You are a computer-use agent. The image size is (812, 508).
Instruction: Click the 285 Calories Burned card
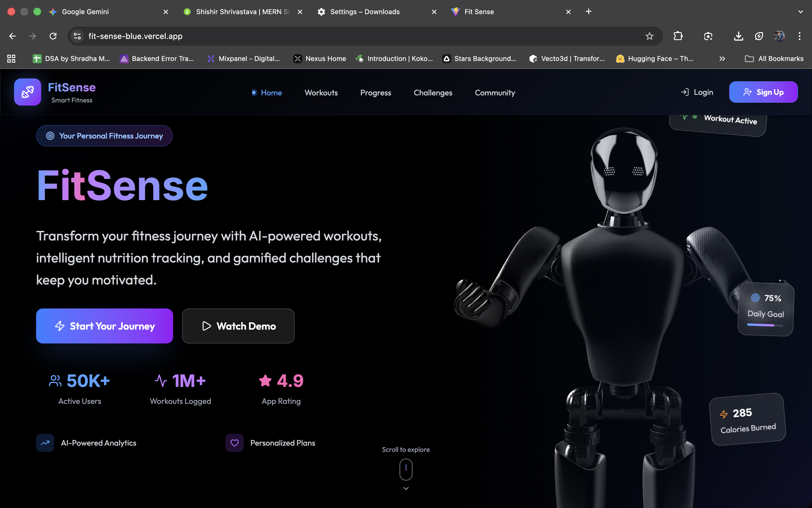pos(748,419)
